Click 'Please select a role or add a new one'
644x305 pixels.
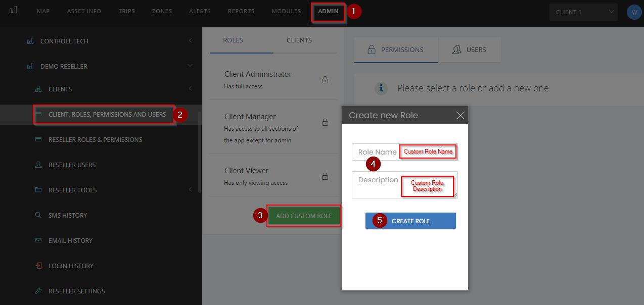click(x=473, y=88)
